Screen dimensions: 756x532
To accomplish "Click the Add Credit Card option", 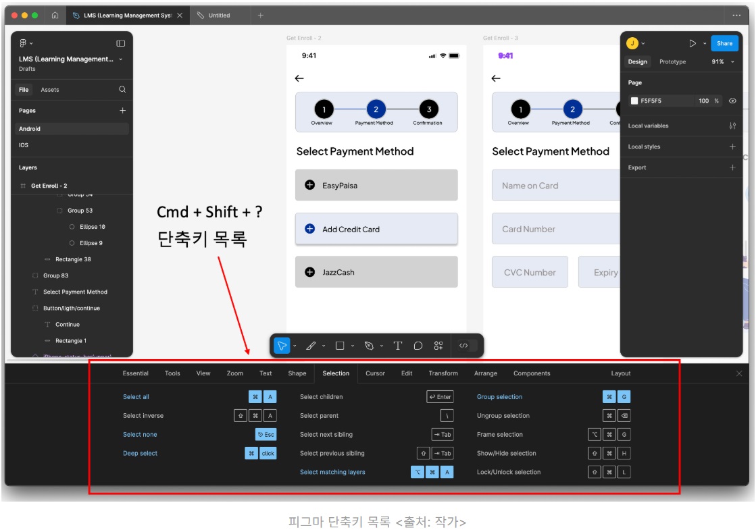I will coord(376,229).
